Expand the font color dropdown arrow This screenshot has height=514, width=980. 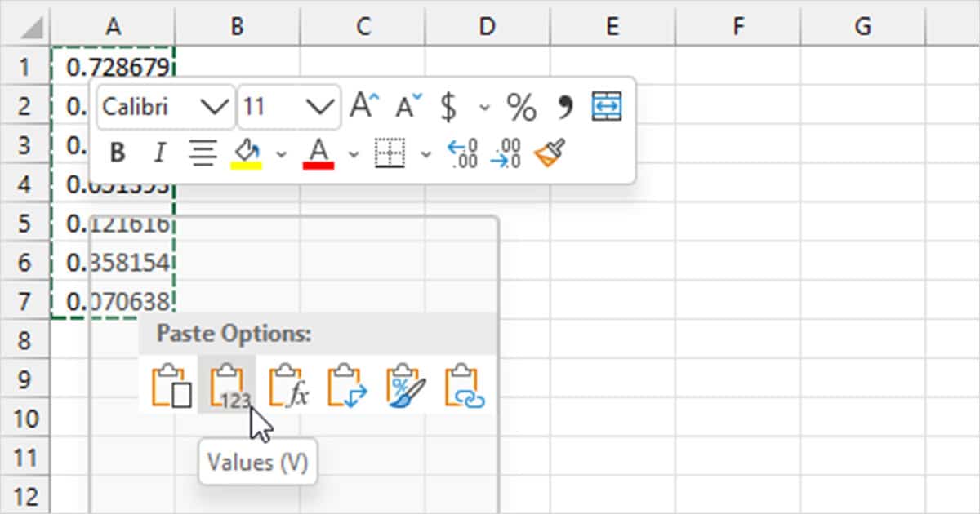[354, 153]
